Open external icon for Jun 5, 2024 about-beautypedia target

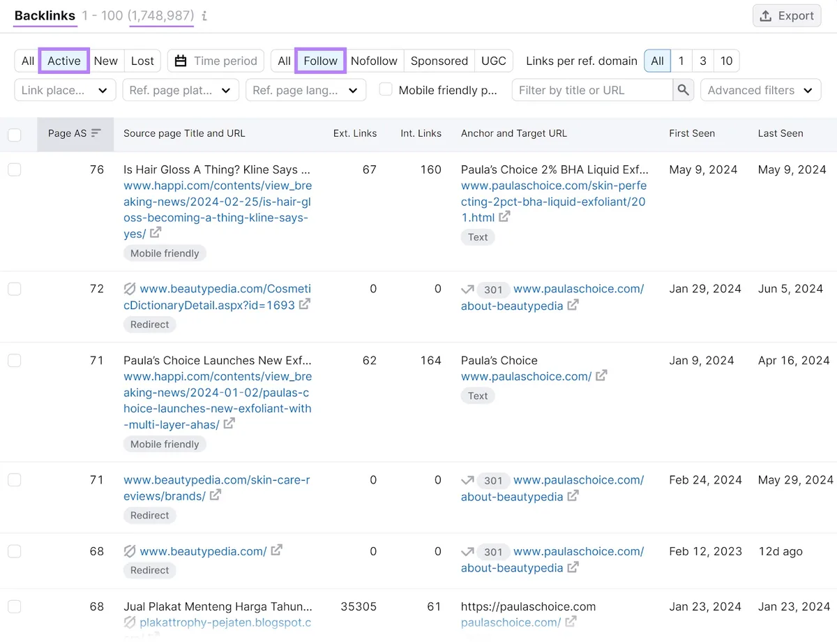tap(573, 305)
